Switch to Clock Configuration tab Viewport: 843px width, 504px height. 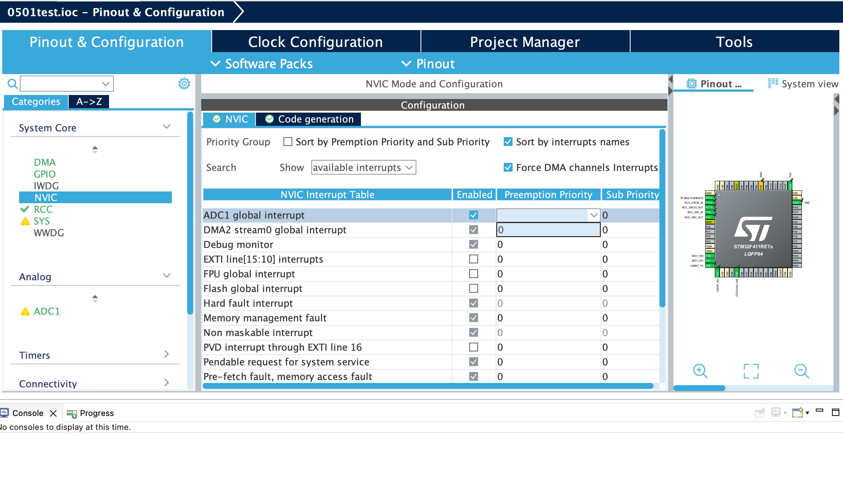[x=315, y=42]
